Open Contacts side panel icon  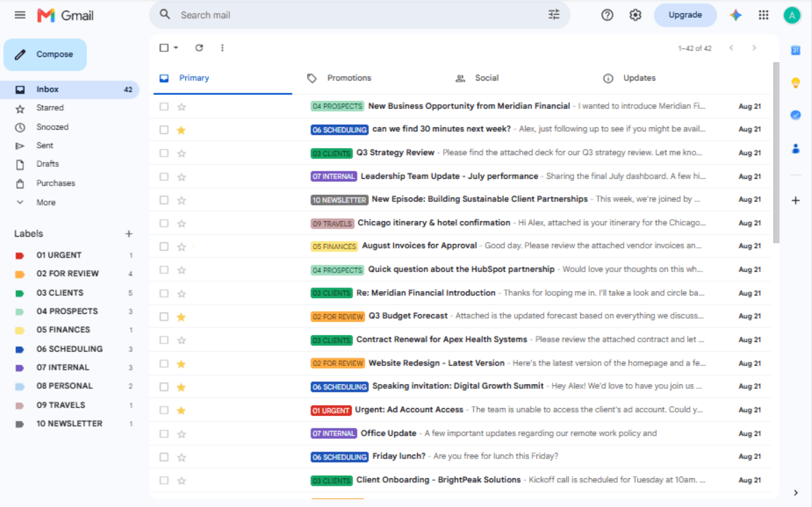point(795,148)
